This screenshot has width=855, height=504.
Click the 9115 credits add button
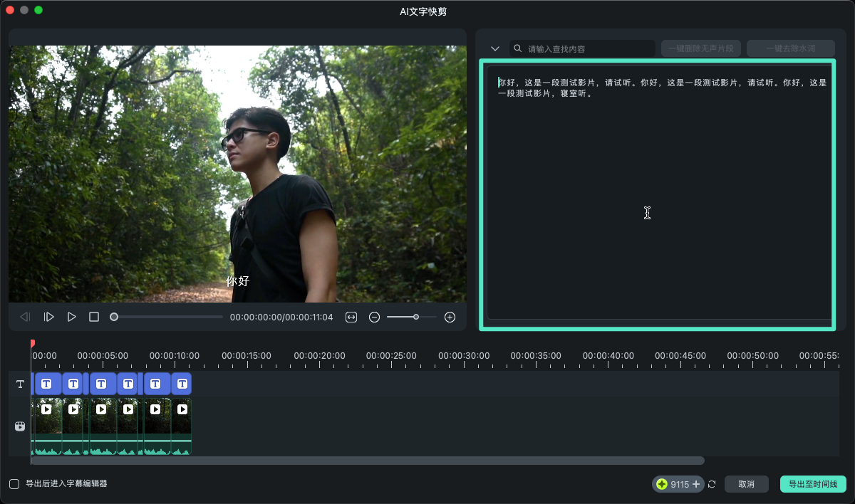pyautogui.click(x=695, y=484)
